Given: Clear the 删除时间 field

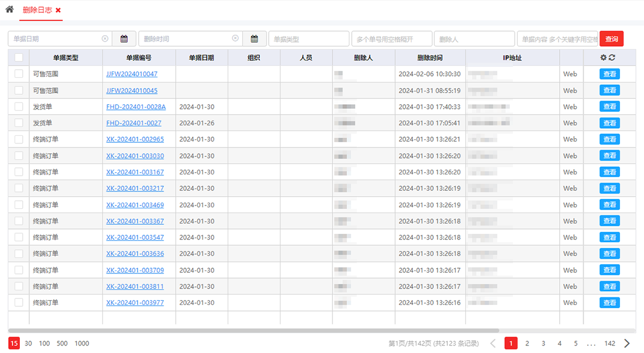Looking at the screenshot, I should pos(235,38).
